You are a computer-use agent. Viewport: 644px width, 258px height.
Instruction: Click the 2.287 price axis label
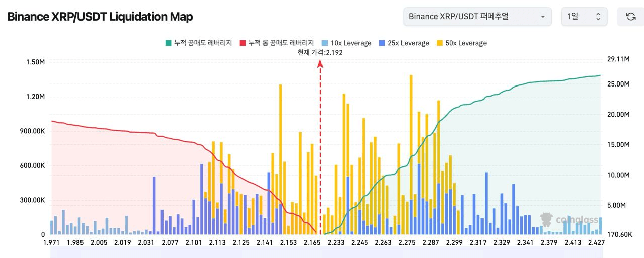click(431, 243)
